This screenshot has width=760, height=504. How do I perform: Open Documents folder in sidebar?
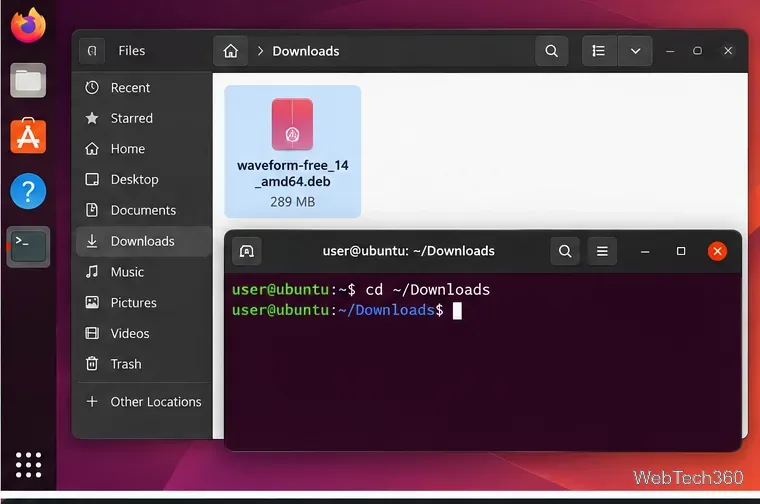pyautogui.click(x=143, y=210)
